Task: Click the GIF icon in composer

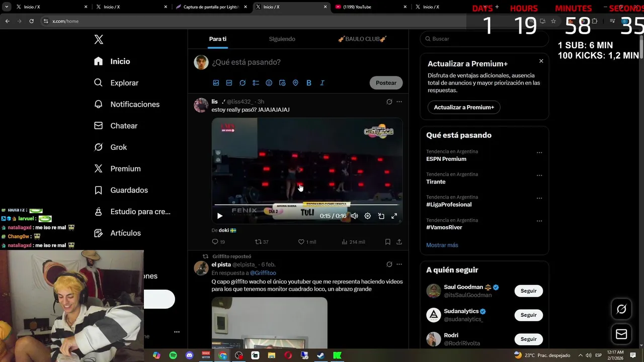Action: 229,83
